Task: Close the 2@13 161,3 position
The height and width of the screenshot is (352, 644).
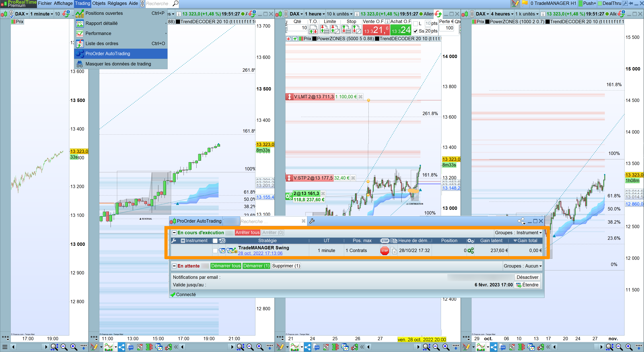Action: click(323, 193)
